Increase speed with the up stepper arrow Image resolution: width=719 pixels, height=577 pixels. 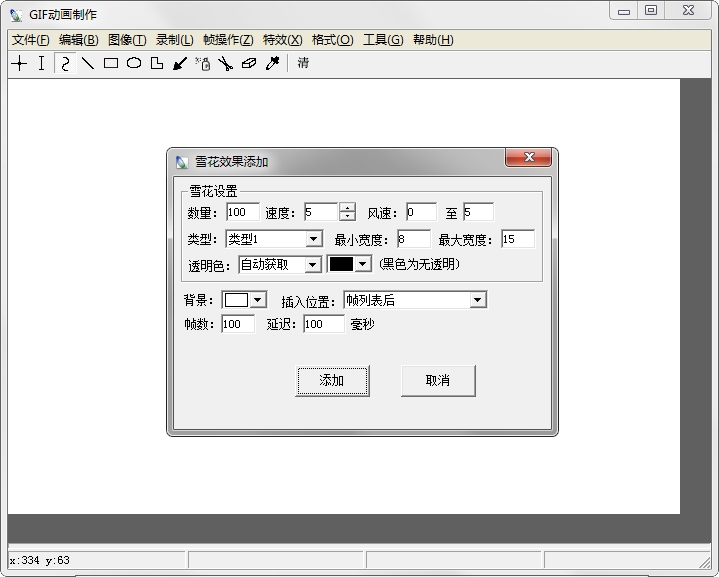pos(347,207)
